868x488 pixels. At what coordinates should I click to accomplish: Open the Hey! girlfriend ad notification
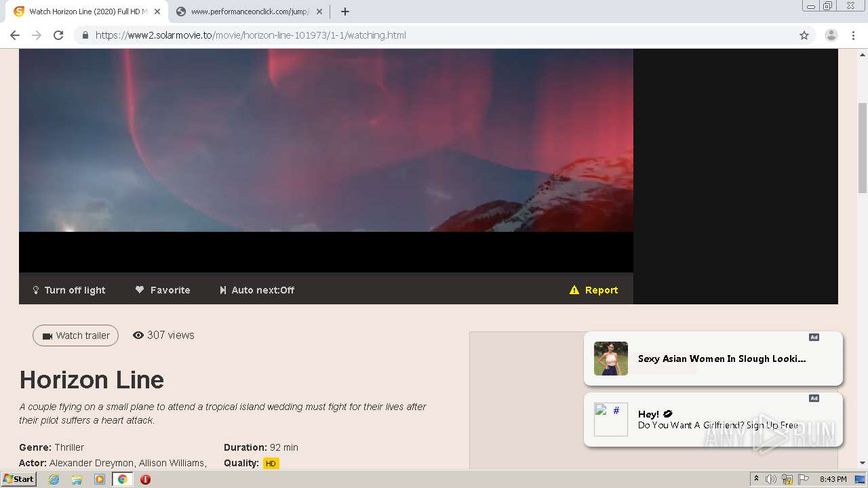click(713, 420)
